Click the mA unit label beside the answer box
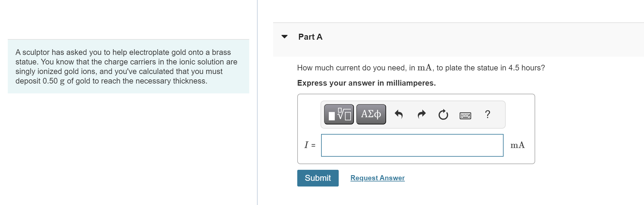The height and width of the screenshot is (205, 644). coord(517,145)
